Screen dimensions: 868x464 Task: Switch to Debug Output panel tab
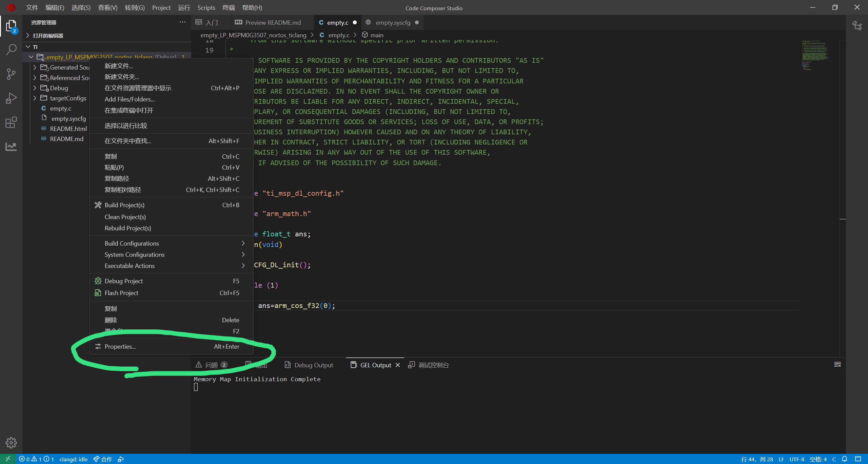tap(313, 365)
